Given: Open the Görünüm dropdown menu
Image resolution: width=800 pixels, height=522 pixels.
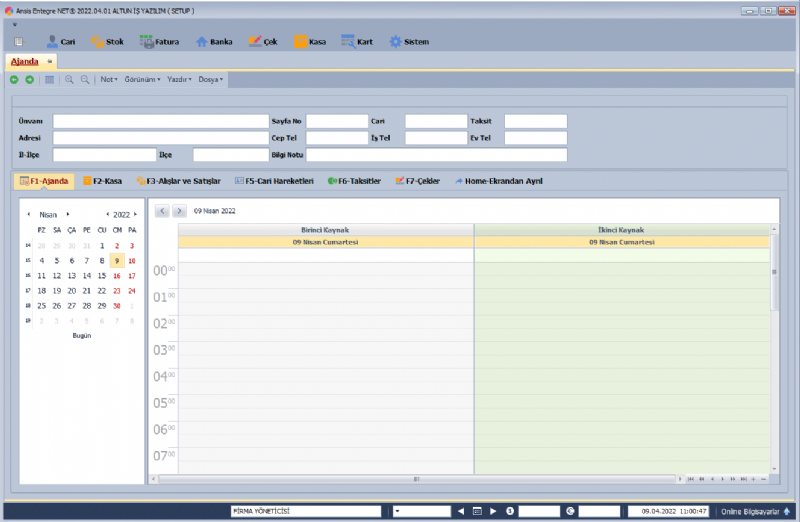Looking at the screenshot, I should point(142,80).
